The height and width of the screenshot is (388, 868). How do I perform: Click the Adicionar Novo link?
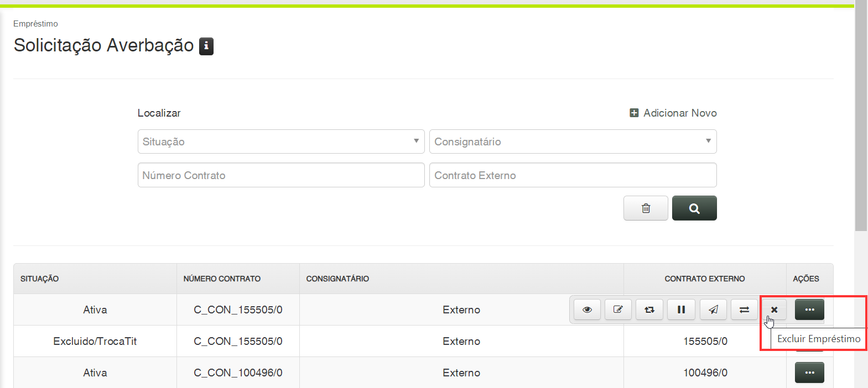click(673, 113)
